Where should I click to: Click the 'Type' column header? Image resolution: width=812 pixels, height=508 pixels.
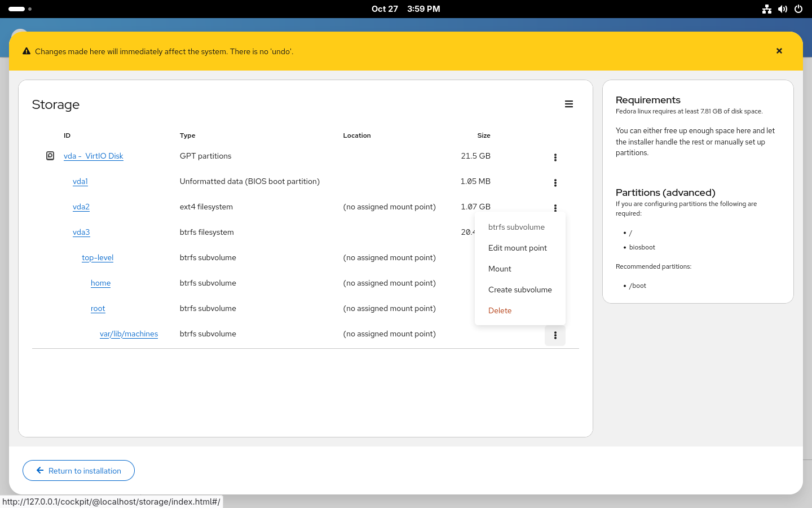point(188,135)
